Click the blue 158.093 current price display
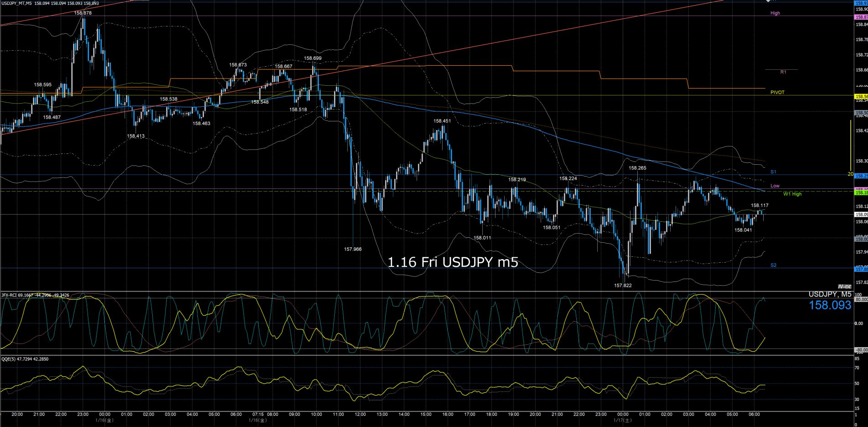This screenshot has height=427, width=868. pos(830,305)
